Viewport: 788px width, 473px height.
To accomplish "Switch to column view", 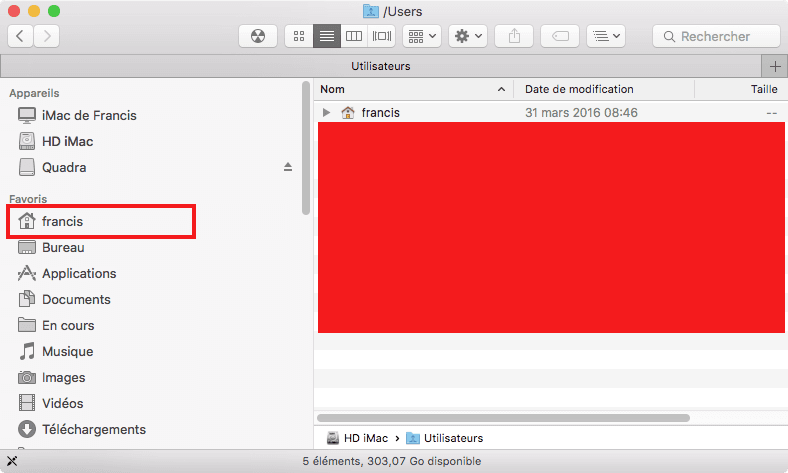I will 354,36.
